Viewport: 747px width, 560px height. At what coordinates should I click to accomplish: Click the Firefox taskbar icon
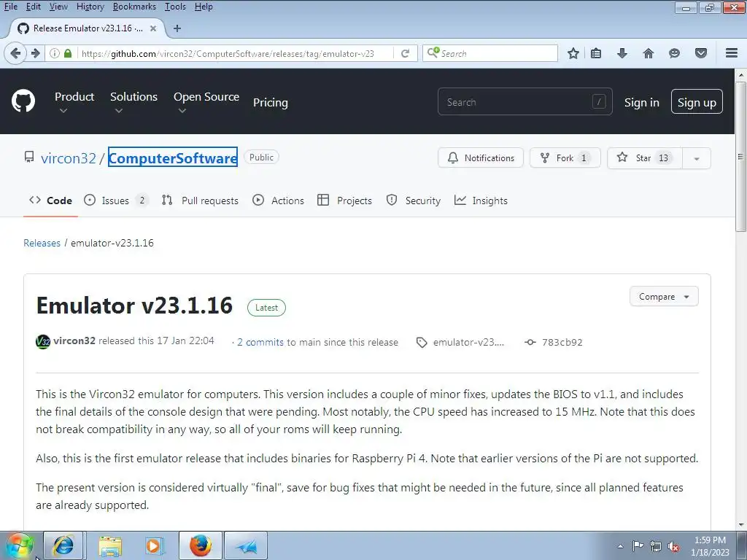[201, 545]
